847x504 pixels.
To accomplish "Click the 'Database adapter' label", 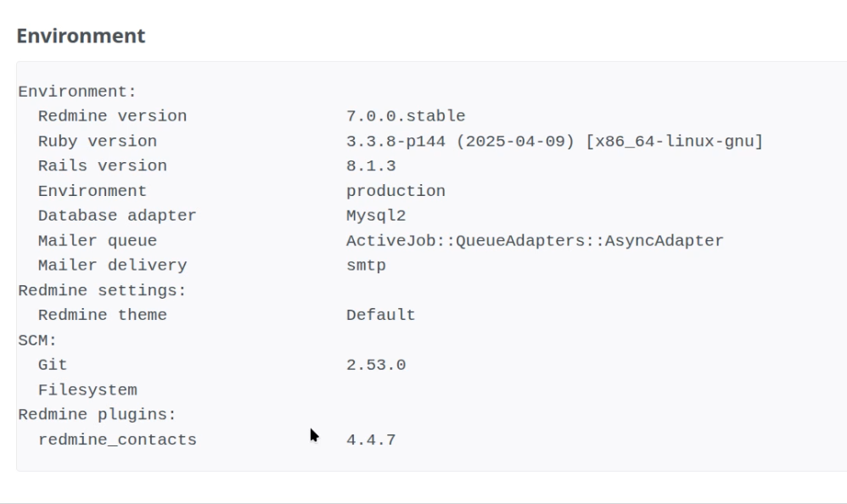I will pos(117,216).
